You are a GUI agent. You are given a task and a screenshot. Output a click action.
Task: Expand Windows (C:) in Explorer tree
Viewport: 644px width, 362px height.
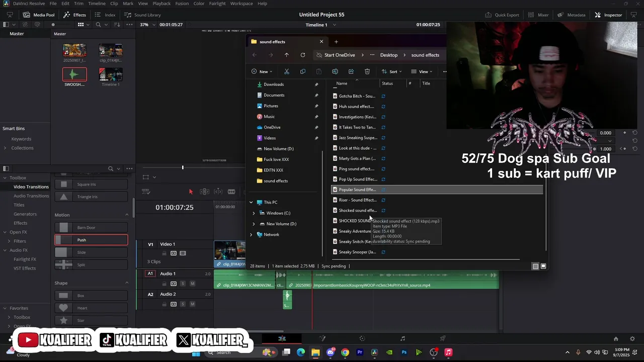pos(254,213)
